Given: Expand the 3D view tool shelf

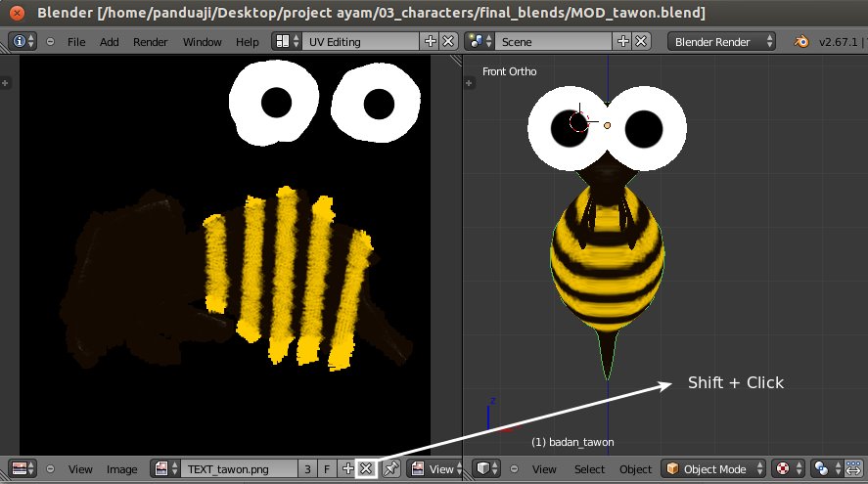Looking at the screenshot, I should click(469, 83).
